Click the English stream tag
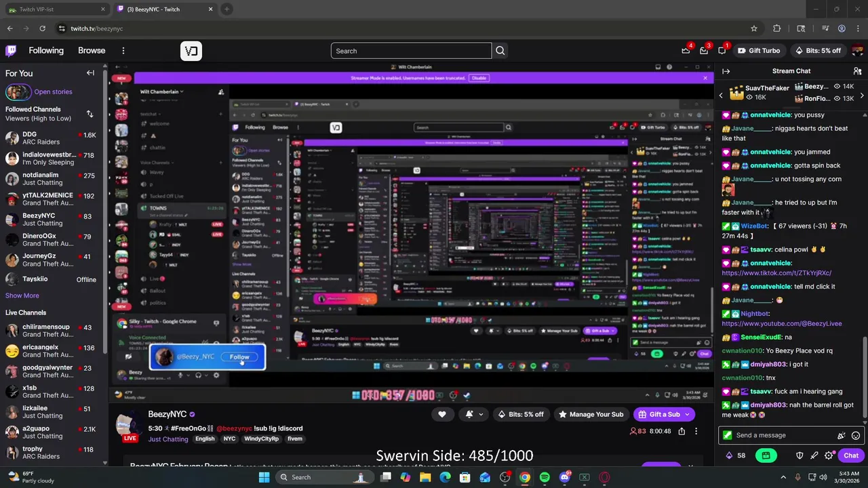 pyautogui.click(x=205, y=439)
